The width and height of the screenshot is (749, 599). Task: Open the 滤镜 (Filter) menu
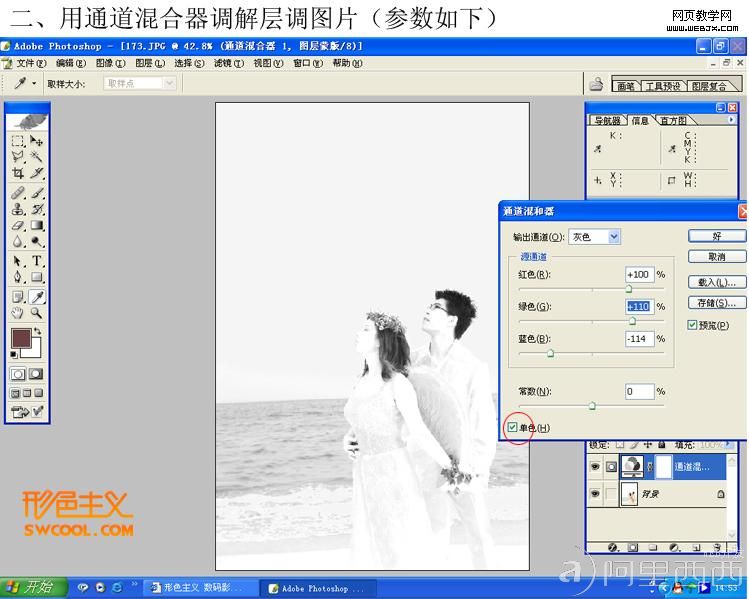[226, 63]
